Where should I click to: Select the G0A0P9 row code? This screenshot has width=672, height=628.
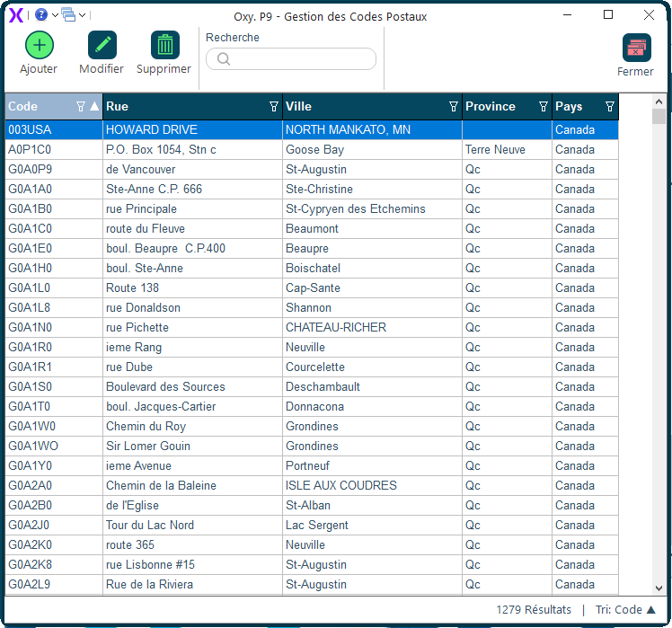tap(54, 169)
